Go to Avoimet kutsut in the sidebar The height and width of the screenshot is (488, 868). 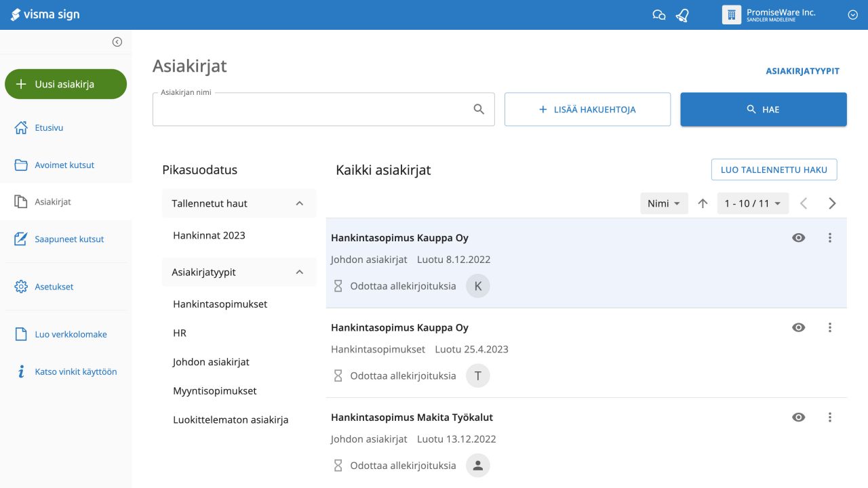(64, 165)
